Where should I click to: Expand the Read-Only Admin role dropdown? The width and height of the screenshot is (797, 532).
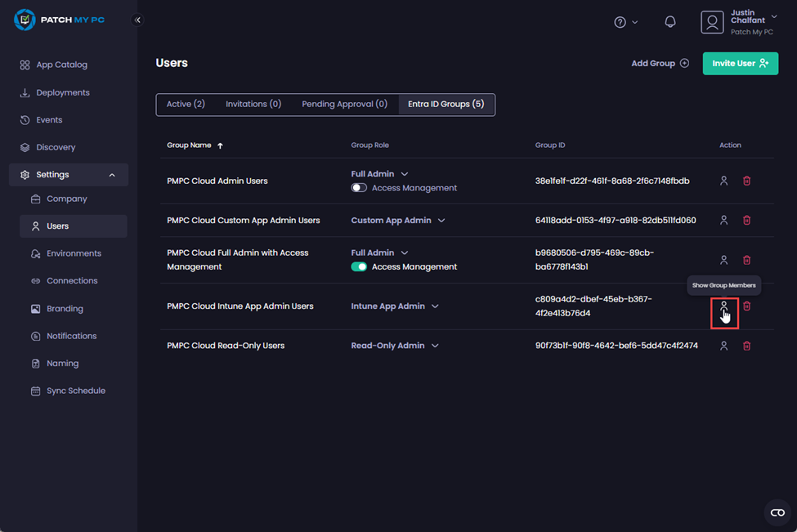coord(395,346)
